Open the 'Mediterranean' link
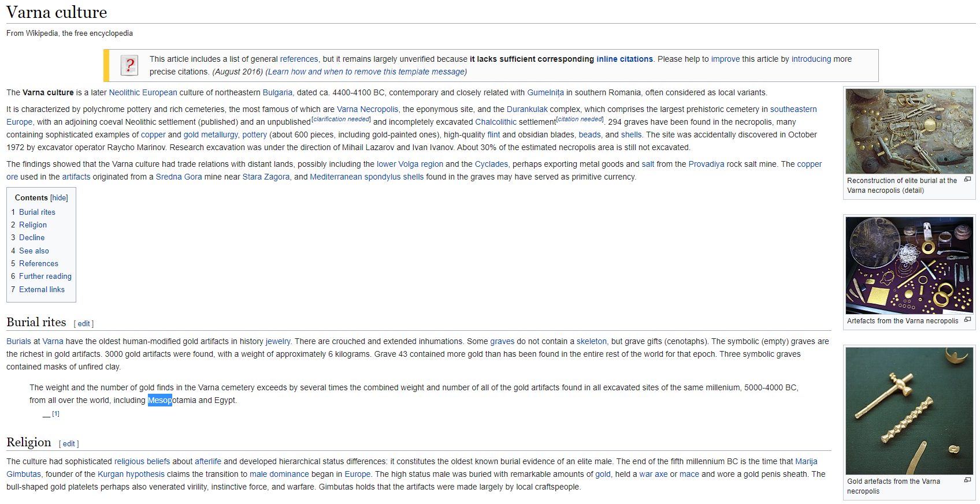Viewport: 980px width, 504px height. tap(336, 177)
